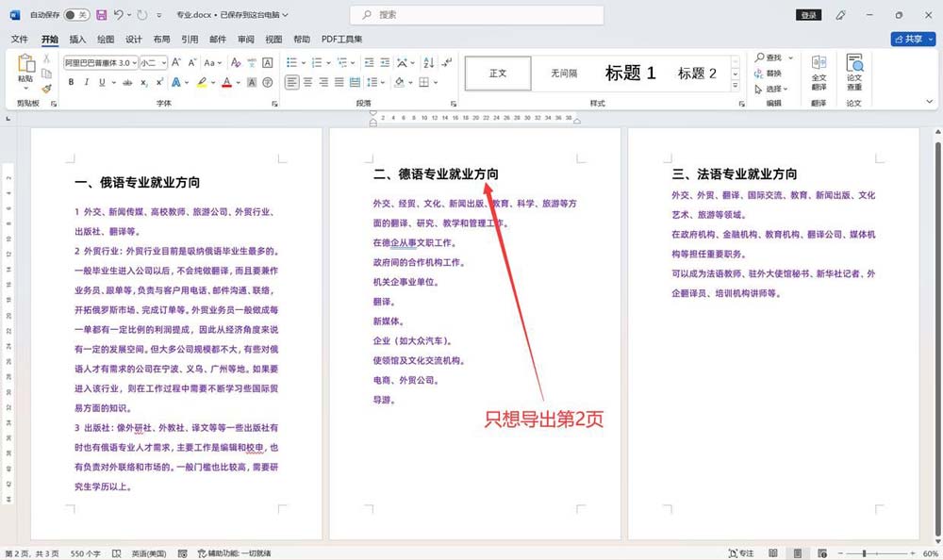
Task: Open the 查找 Find dropdown arrow
Action: click(x=790, y=58)
